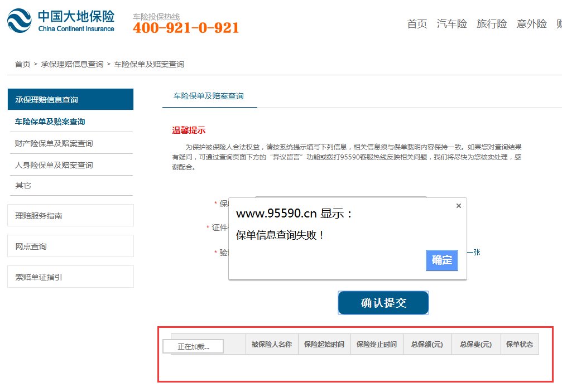Click the 总保费(元) column header
Image resolution: width=562 pixels, height=392 pixels.
[x=476, y=345]
